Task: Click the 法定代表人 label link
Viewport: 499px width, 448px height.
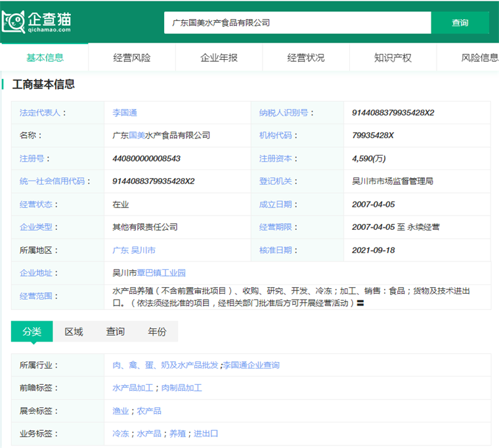Action: point(40,113)
